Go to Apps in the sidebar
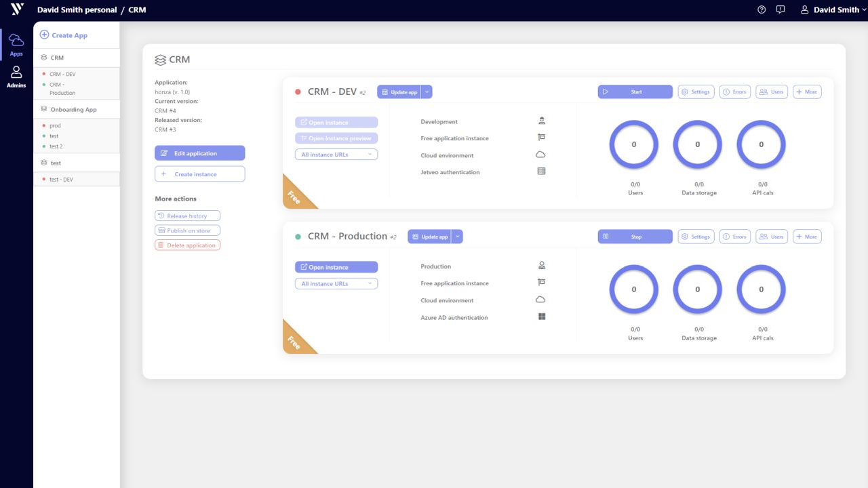The width and height of the screenshot is (868, 488). (16, 44)
